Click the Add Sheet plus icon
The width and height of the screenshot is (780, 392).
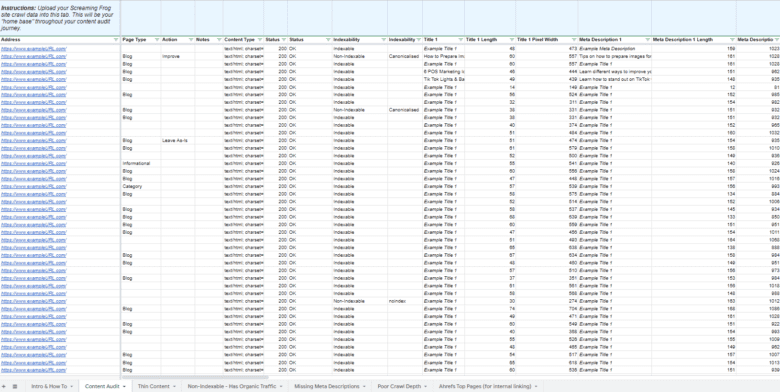(4, 386)
